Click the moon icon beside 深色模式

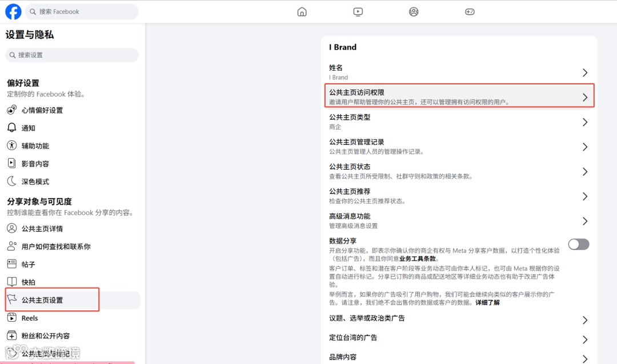12,181
